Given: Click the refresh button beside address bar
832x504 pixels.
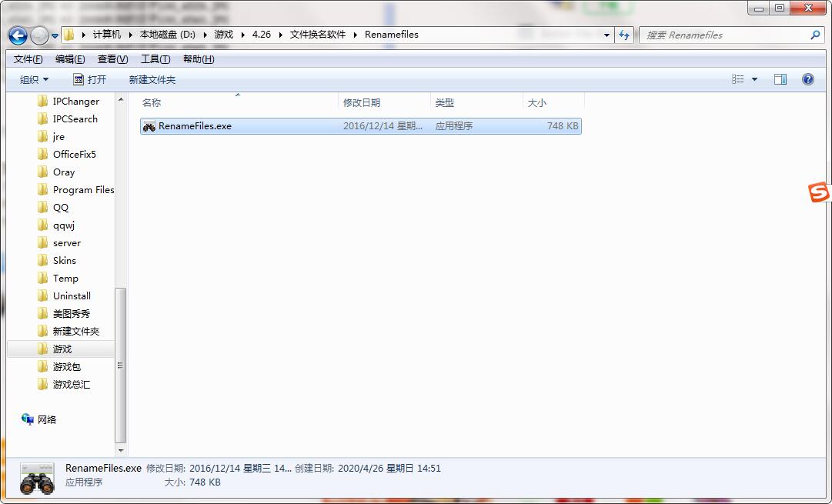Looking at the screenshot, I should [x=624, y=35].
